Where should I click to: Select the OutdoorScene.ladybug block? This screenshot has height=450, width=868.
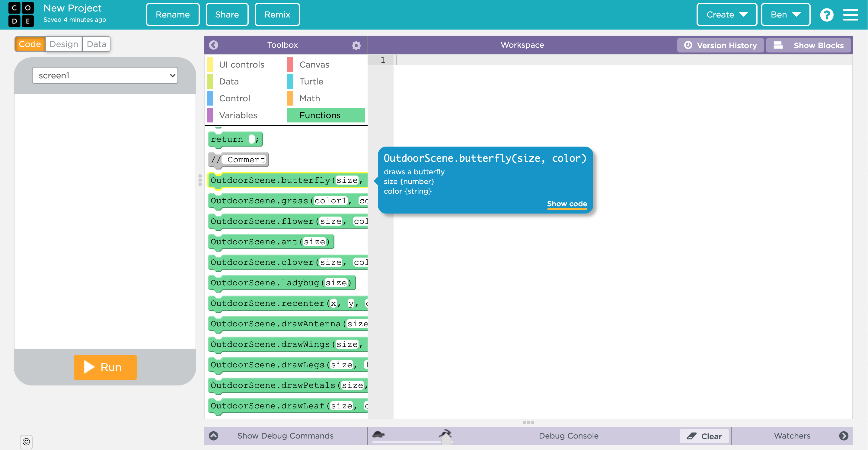click(x=282, y=283)
